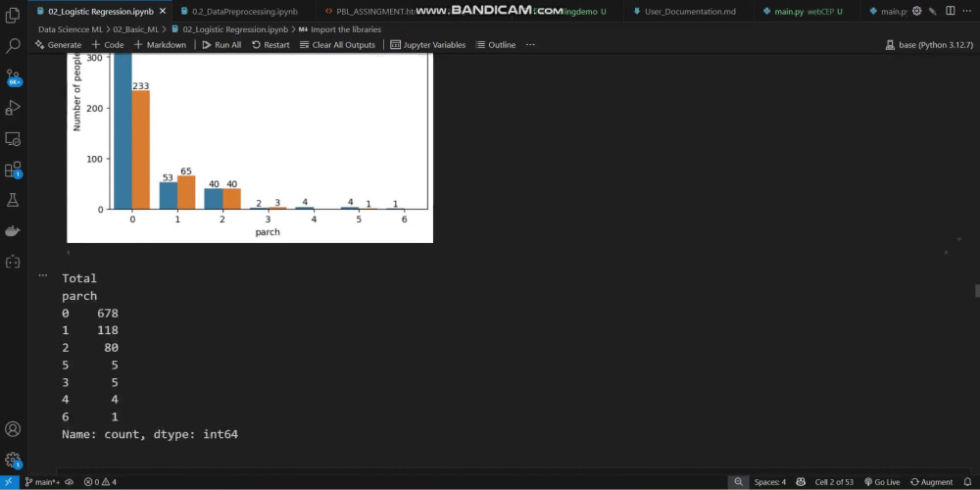The width and height of the screenshot is (980, 490).
Task: Click the editor settings gear icon near tabs
Action: pyautogui.click(x=917, y=11)
